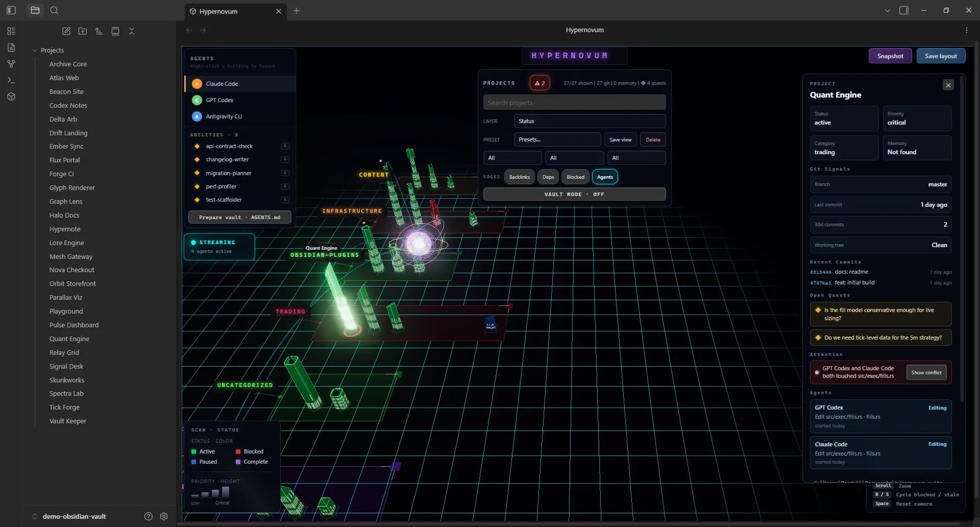Toggle Vault Mode off button
The width and height of the screenshot is (980, 527).
[x=574, y=194]
